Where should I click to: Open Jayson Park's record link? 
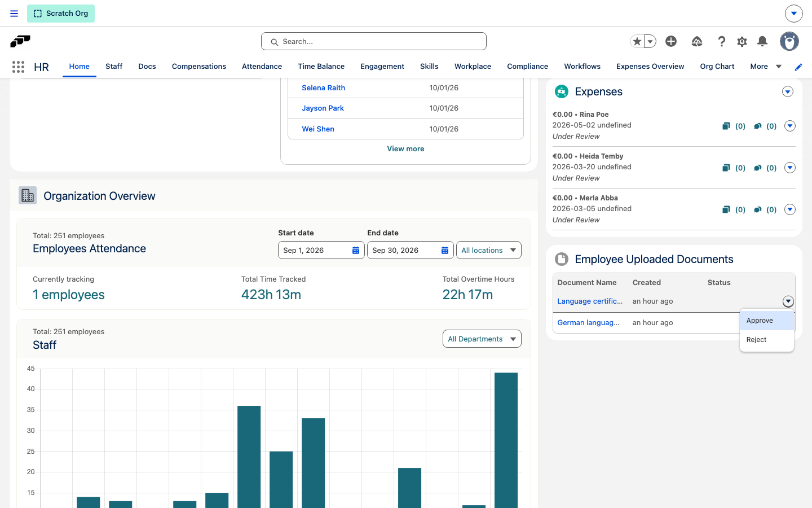(x=323, y=108)
